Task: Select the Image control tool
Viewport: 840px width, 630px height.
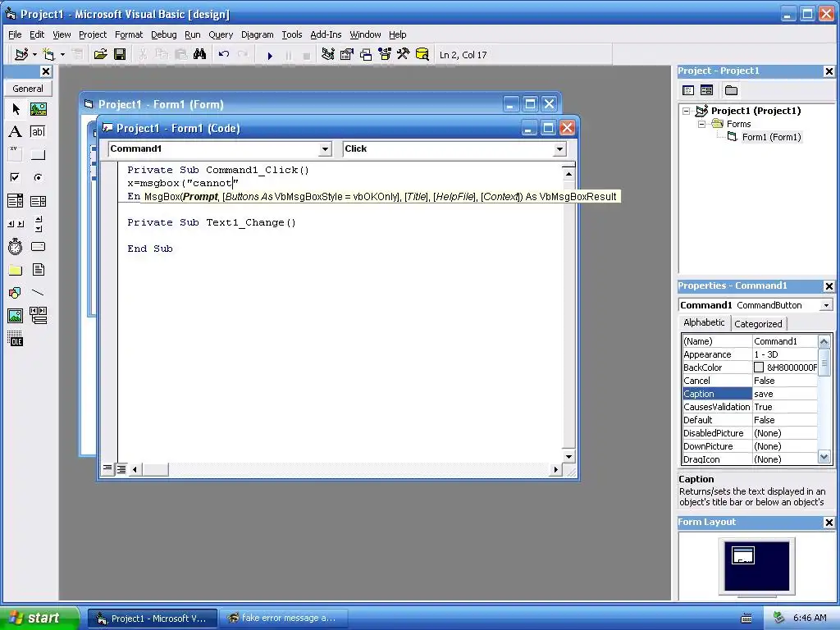Action: pos(16,316)
